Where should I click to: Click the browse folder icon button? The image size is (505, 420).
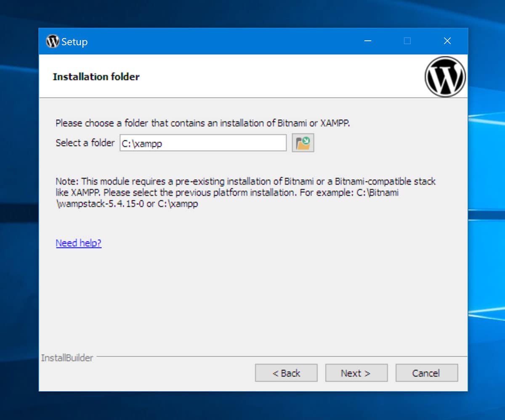[x=303, y=143]
